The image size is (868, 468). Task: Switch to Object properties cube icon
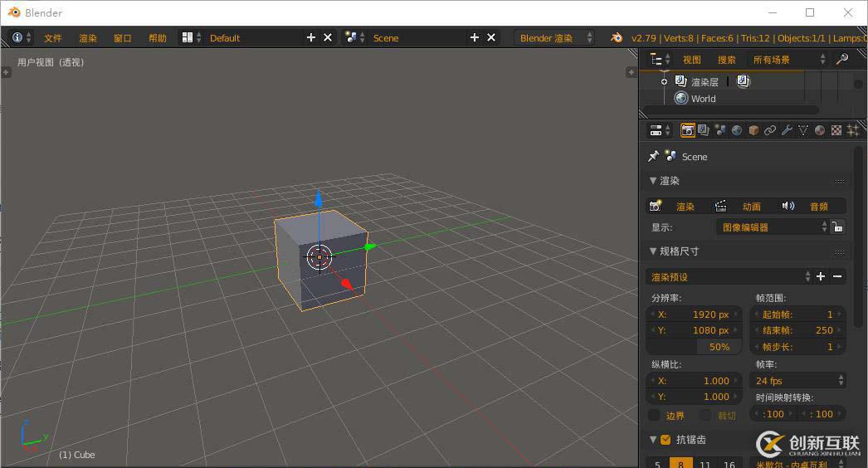753,130
